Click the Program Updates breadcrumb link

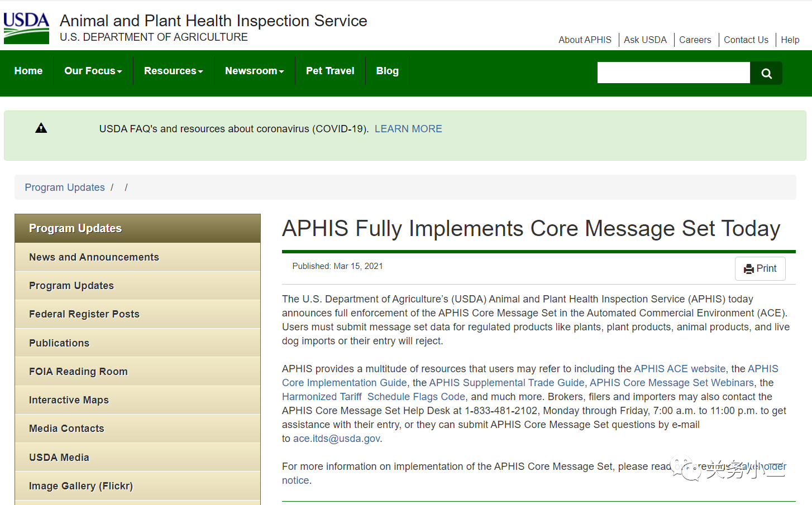tap(65, 187)
